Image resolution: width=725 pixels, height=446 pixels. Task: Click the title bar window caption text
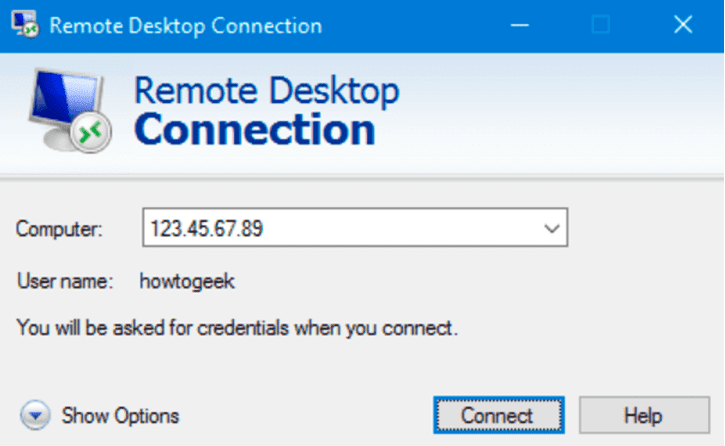(186, 26)
